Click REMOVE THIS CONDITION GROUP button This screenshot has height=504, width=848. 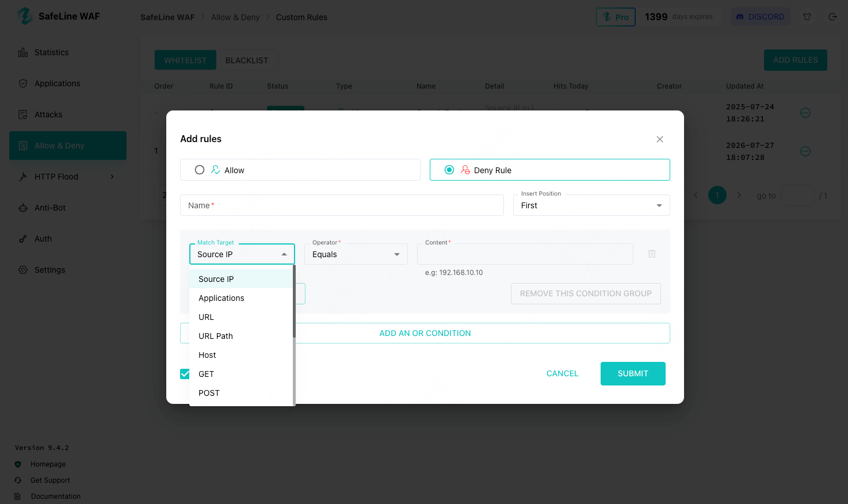(586, 293)
